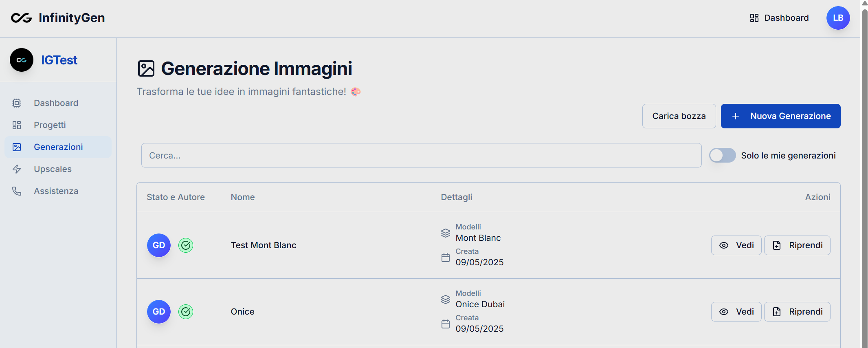Enable the Solo le mie generazioni toggle

point(722,155)
